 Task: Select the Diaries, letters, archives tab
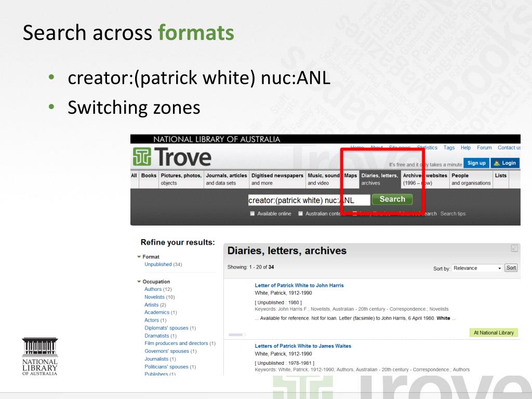coord(379,179)
